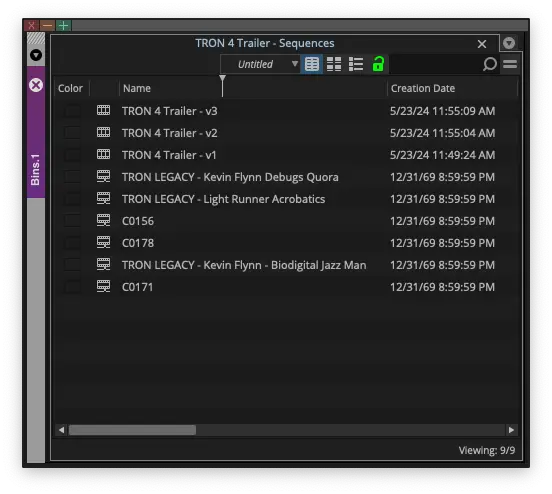Sort by the Name column header

[x=137, y=88]
